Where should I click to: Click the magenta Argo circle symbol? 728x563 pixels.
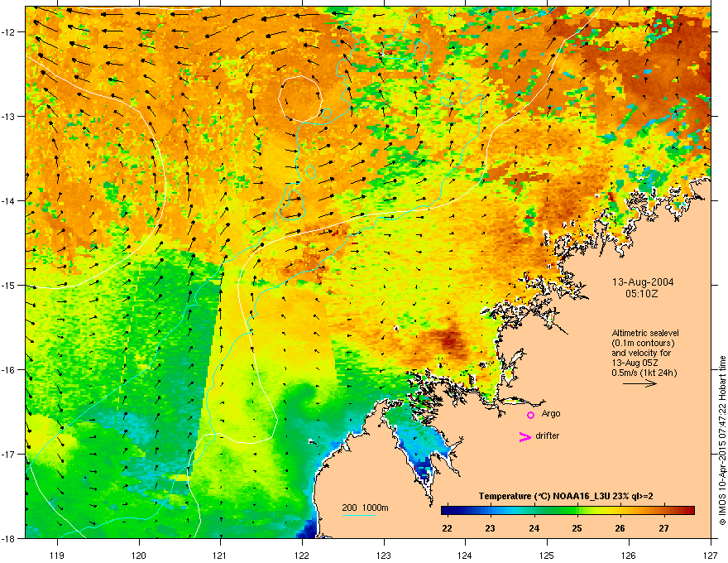[530, 415]
